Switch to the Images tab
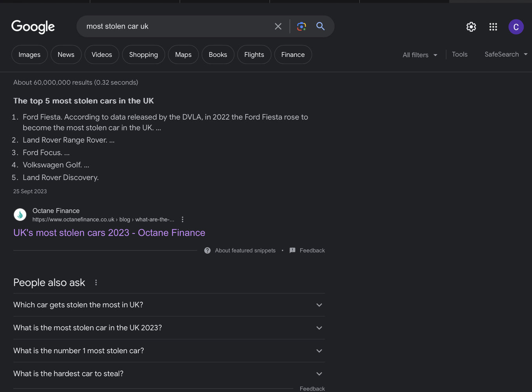 [29, 54]
